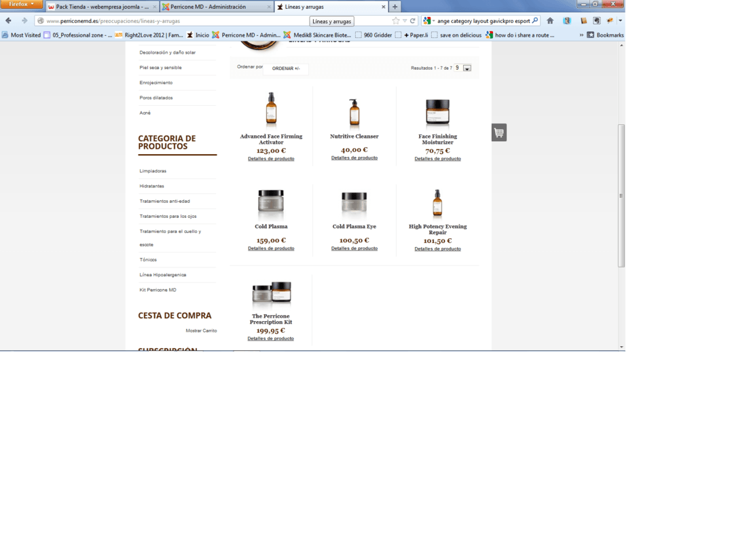This screenshot has width=747, height=560.
Task: Open save on delicious bookmark
Action: pos(456,35)
